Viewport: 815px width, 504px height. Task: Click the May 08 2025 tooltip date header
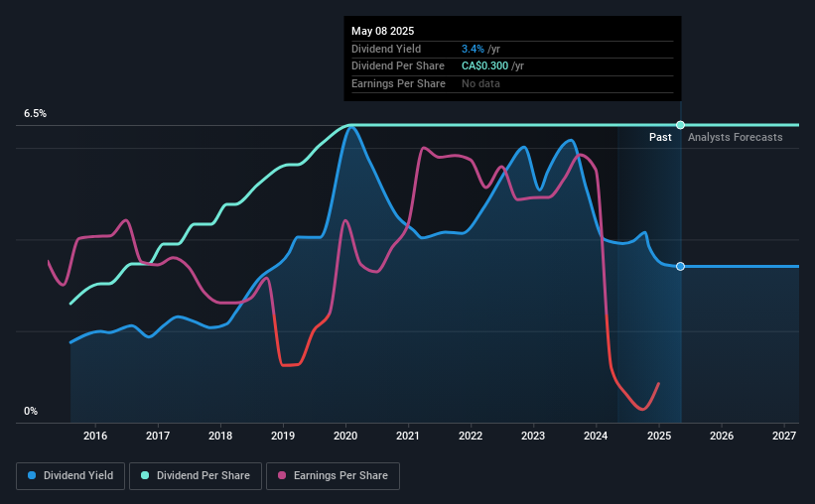(382, 31)
